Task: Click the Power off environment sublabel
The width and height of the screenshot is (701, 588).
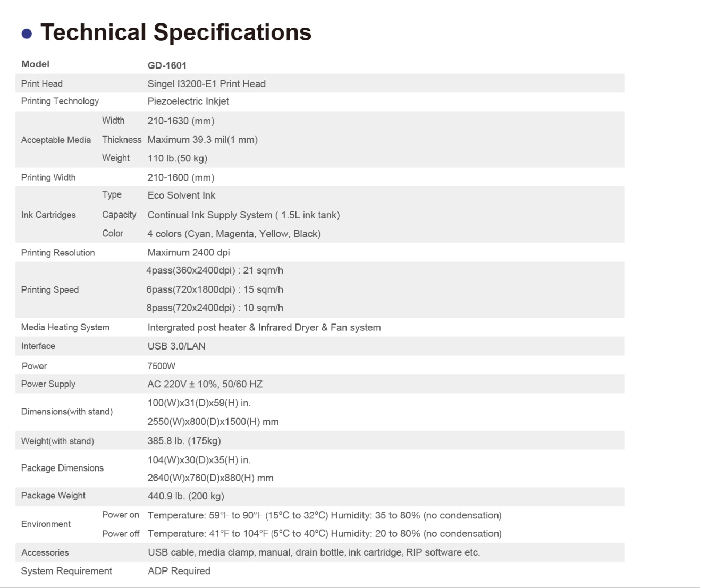Action: click(x=121, y=534)
